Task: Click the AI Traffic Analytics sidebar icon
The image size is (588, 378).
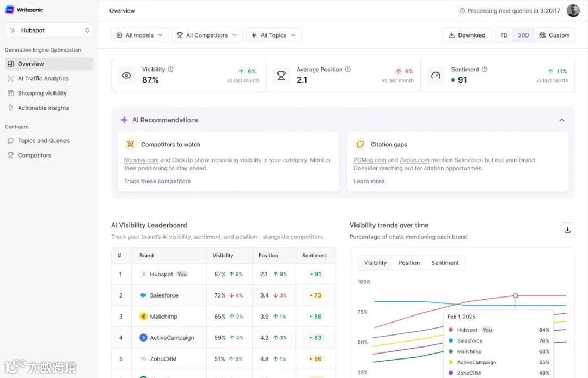Action: [10, 79]
